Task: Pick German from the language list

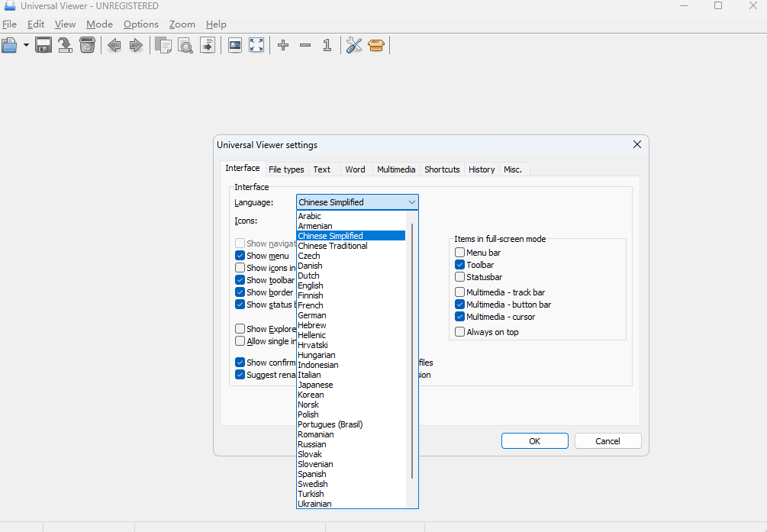Action: (351, 315)
